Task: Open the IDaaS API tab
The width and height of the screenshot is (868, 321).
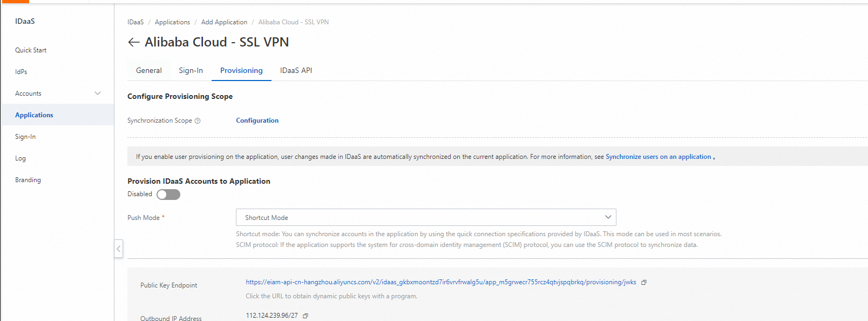Action: [x=296, y=70]
